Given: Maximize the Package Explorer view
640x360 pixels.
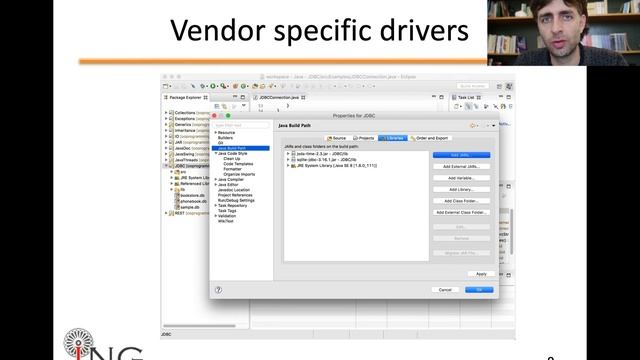Looking at the screenshot, I should [x=243, y=97].
